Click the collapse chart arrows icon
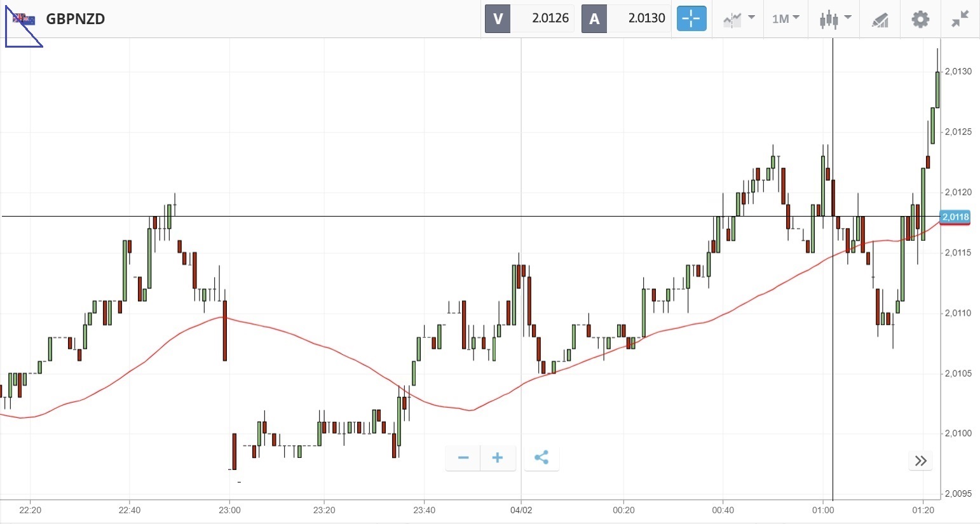 point(960,19)
